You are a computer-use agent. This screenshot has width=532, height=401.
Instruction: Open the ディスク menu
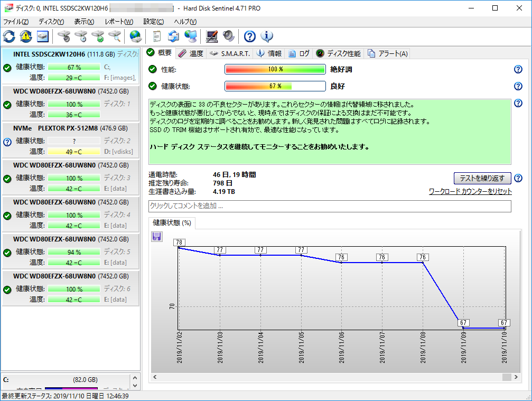coord(51,22)
